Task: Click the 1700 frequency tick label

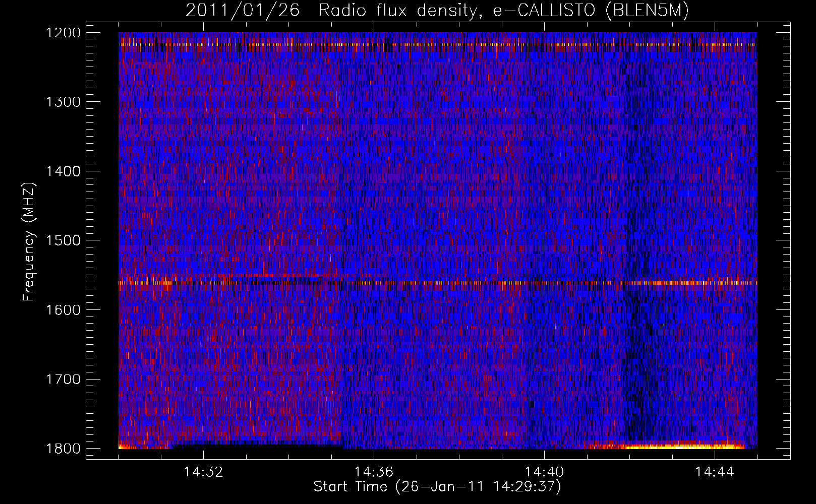Action: tap(64, 379)
